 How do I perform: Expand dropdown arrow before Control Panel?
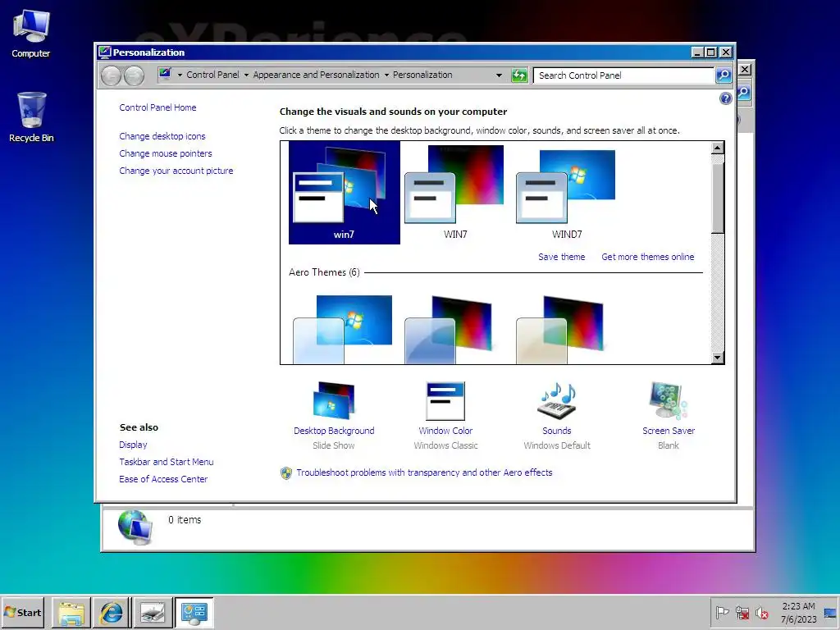pos(180,75)
